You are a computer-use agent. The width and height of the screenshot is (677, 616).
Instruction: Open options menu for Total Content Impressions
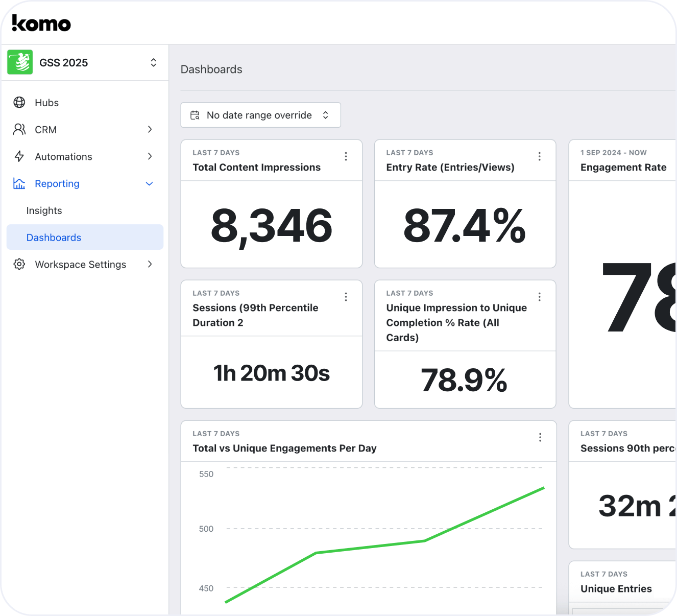346,156
